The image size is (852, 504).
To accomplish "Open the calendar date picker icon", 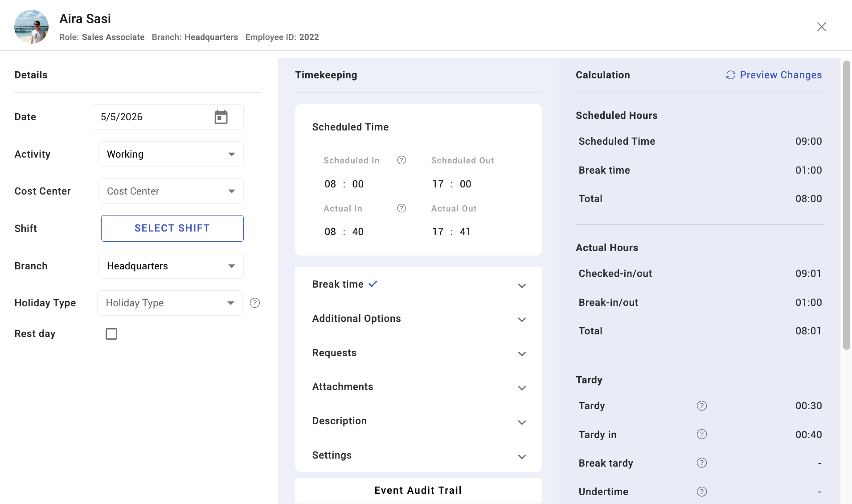I will coord(221,117).
